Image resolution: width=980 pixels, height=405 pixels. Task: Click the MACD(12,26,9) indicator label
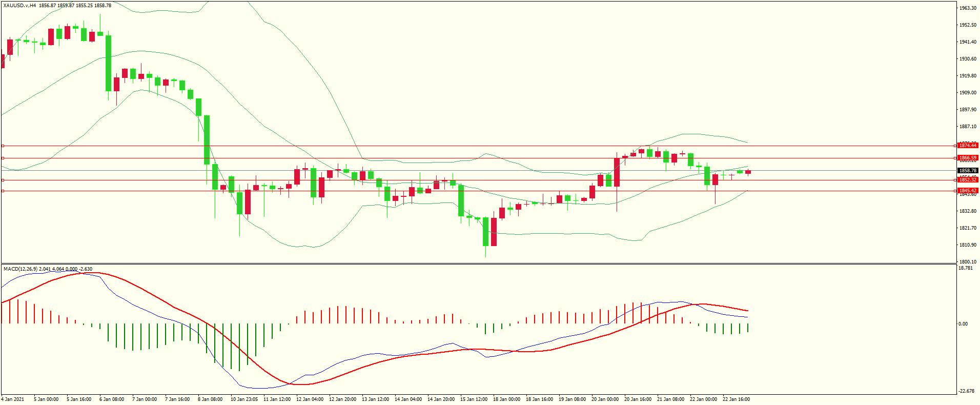tap(21, 269)
